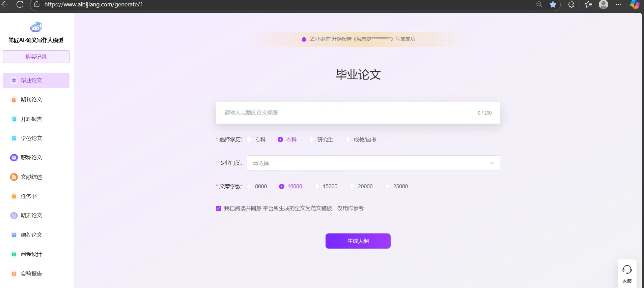
Task: Click the browser favorites star icon
Action: 553,4
